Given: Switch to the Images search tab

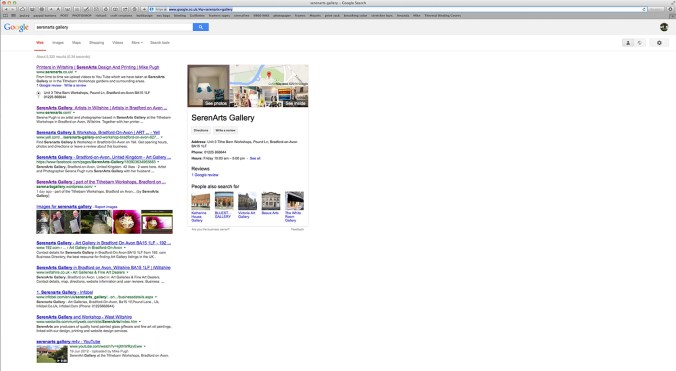Looking at the screenshot, I should tap(58, 43).
